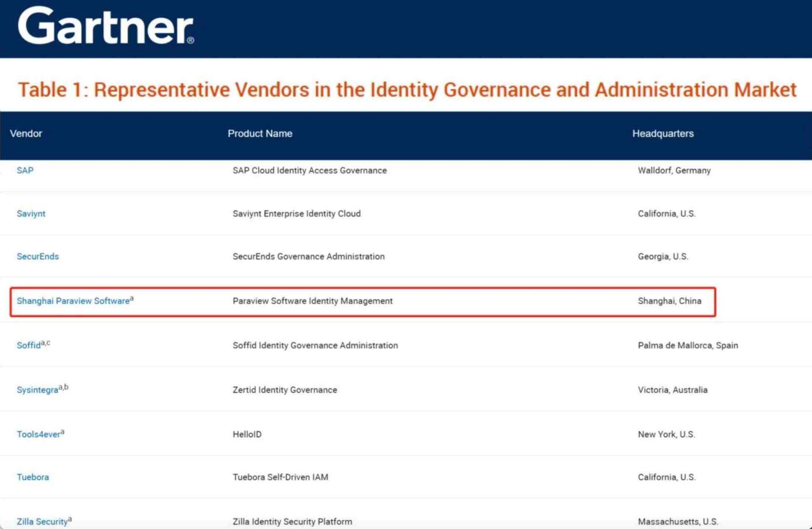Select 'Paraview Software Identity Management' cell

point(313,300)
